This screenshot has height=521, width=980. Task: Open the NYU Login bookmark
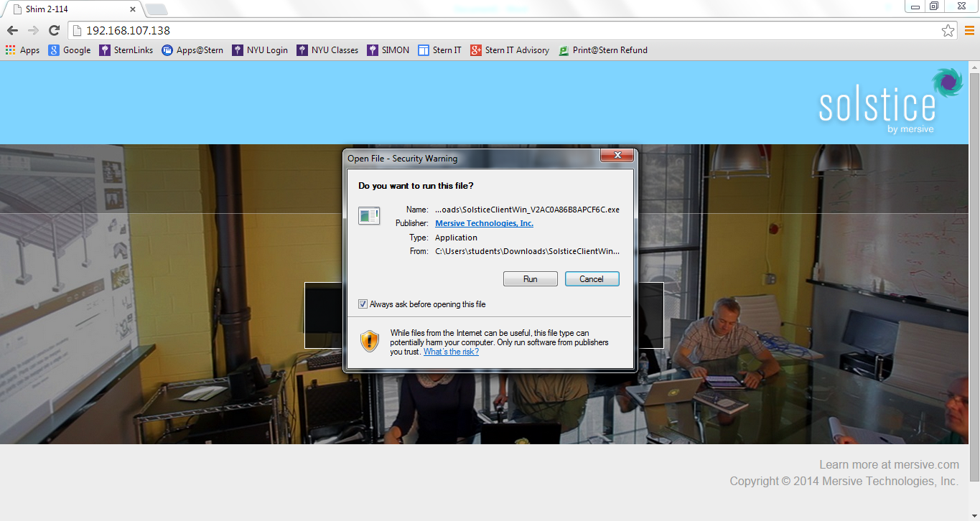(260, 50)
